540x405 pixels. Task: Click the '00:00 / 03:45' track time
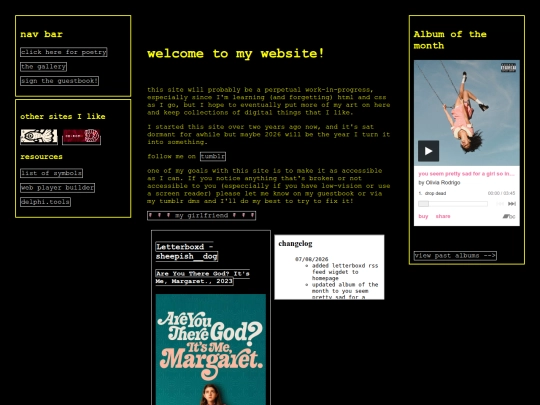tap(501, 193)
